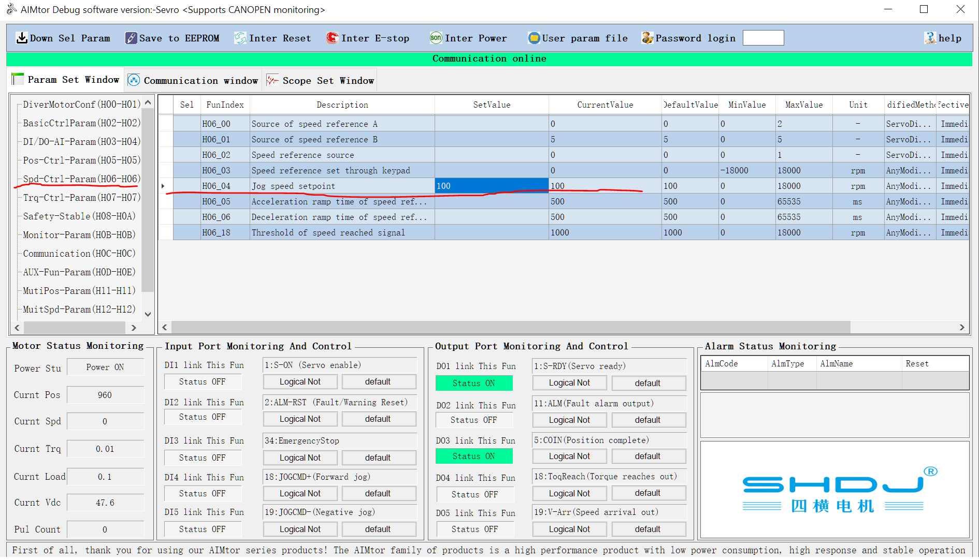Click the Password login input field
This screenshot has width=979, height=560.
pyautogui.click(x=763, y=38)
